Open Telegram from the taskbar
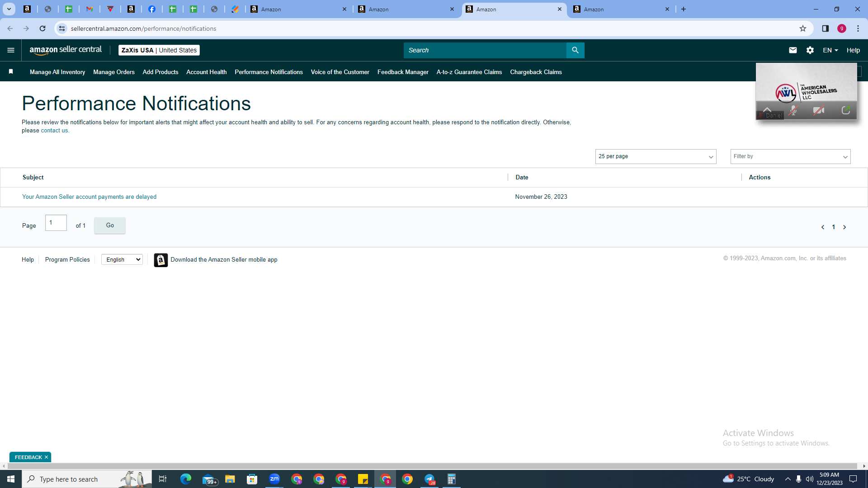Screen dimensions: 868x488 [429, 479]
